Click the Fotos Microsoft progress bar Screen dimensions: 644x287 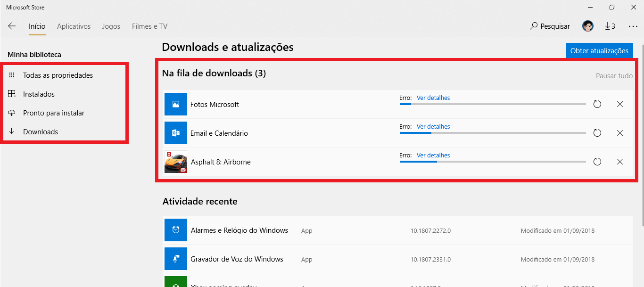click(493, 104)
